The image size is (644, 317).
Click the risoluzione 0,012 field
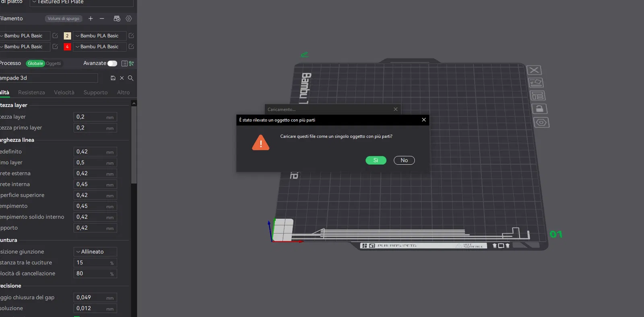(x=95, y=309)
